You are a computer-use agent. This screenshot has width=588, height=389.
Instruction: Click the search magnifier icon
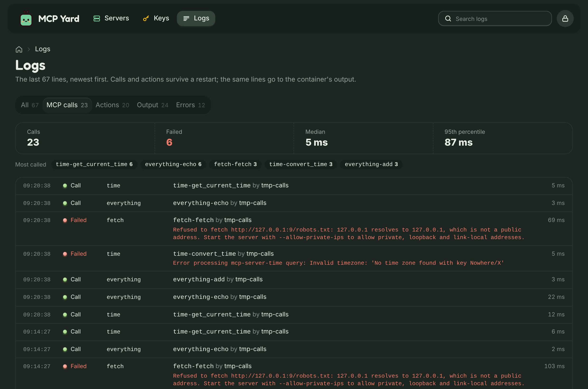448,19
